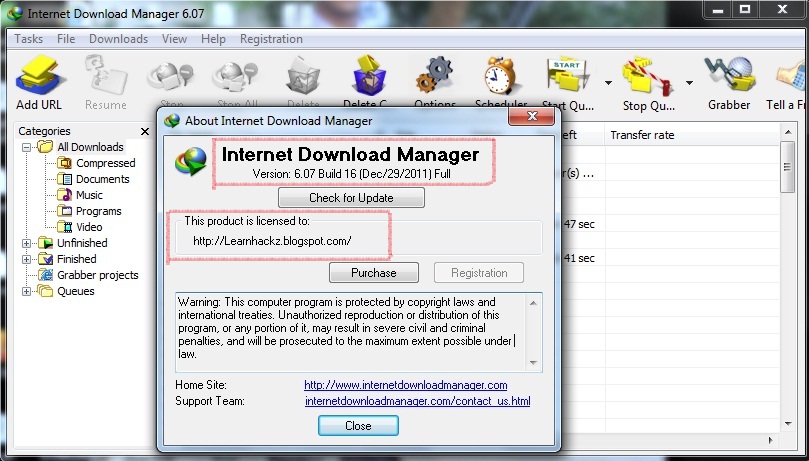
Task: Click the Start Queue toolbar icon
Action: point(567,75)
